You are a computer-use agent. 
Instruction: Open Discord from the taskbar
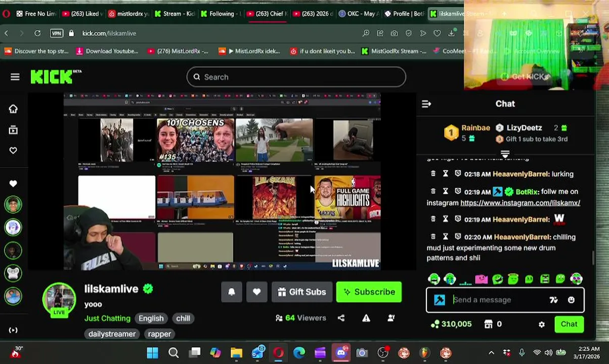(x=341, y=353)
